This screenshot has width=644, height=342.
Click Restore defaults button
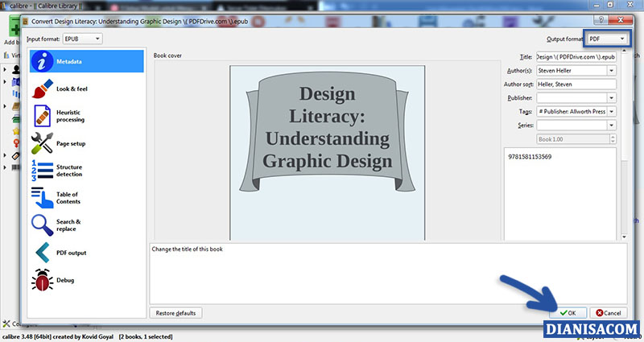point(175,312)
